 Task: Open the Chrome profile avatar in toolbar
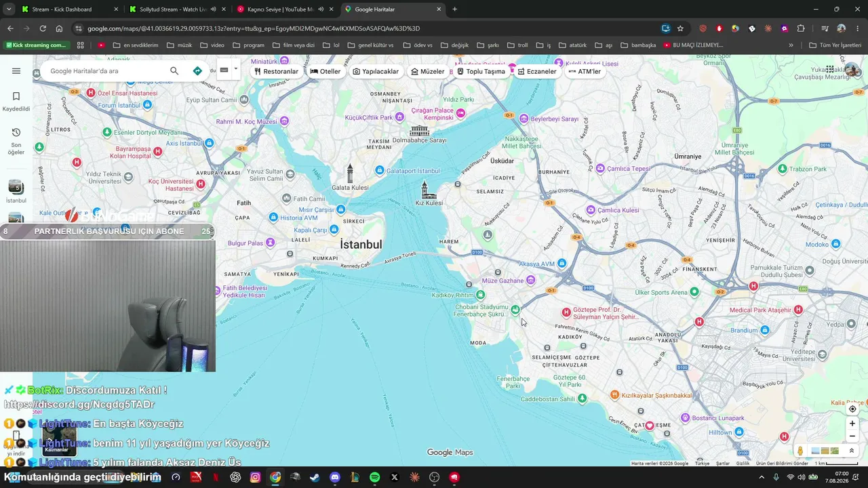841,28
